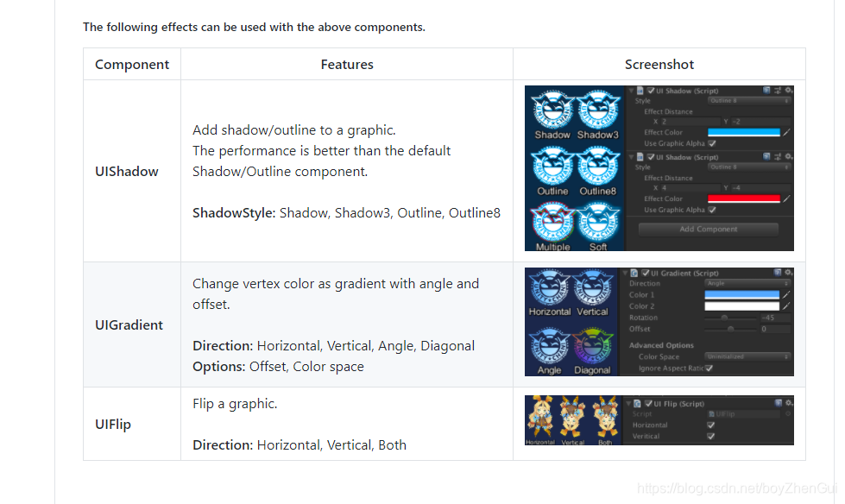The image size is (845, 504).
Task: Click the UI Shadow script icon in the inspector
Action: click(640, 91)
